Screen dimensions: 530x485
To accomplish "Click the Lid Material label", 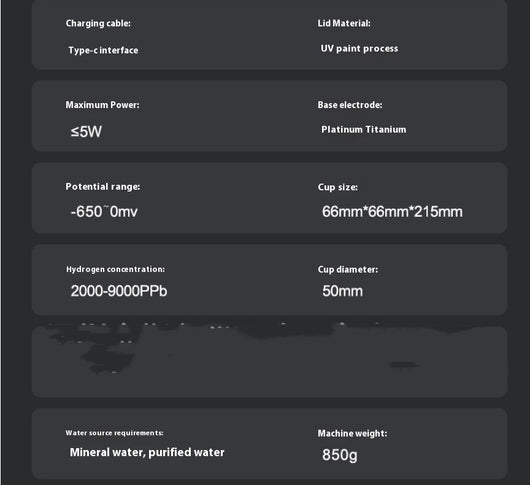I will pyautogui.click(x=344, y=23).
